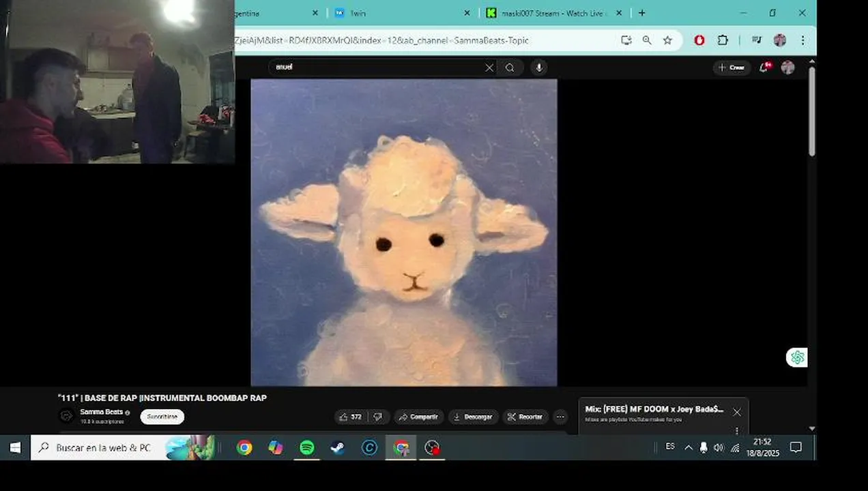The height and width of the screenshot is (491, 868).
Task: Open a new browser tab
Action: coord(641,13)
